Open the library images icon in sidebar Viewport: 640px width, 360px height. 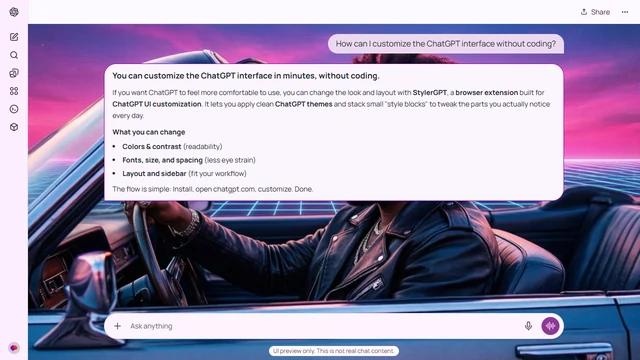point(14,73)
